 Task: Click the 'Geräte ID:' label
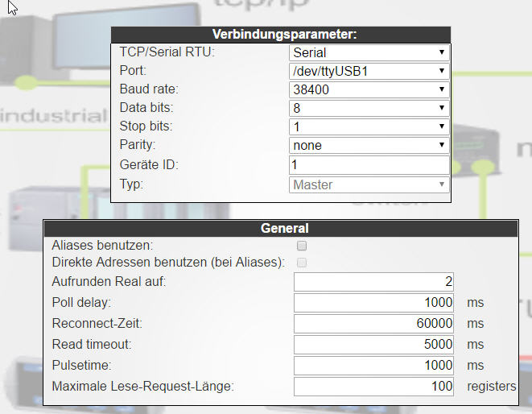pyautogui.click(x=149, y=165)
